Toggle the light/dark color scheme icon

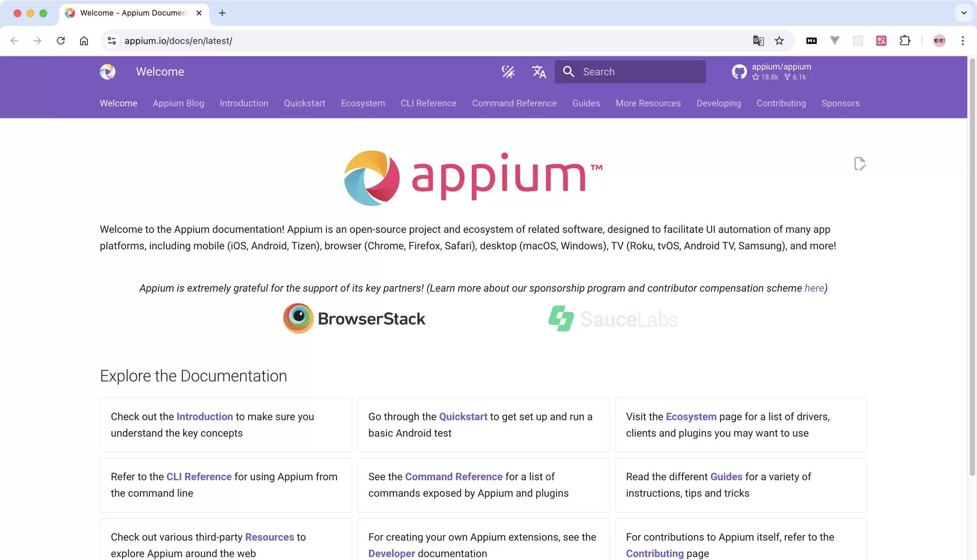(508, 72)
